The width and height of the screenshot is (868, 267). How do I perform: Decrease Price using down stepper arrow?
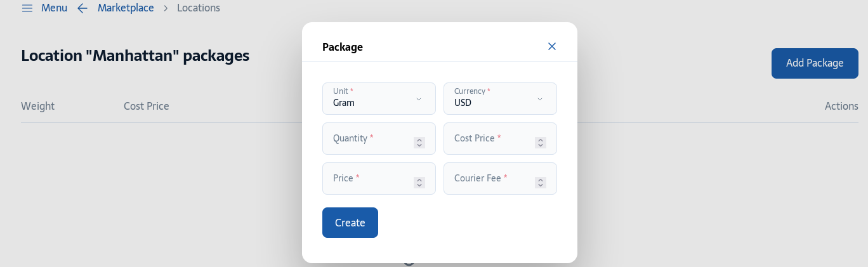point(419,186)
